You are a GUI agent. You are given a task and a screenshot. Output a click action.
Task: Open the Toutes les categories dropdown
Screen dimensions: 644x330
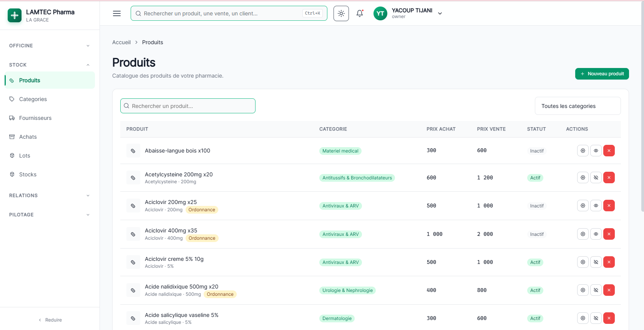coord(578,106)
